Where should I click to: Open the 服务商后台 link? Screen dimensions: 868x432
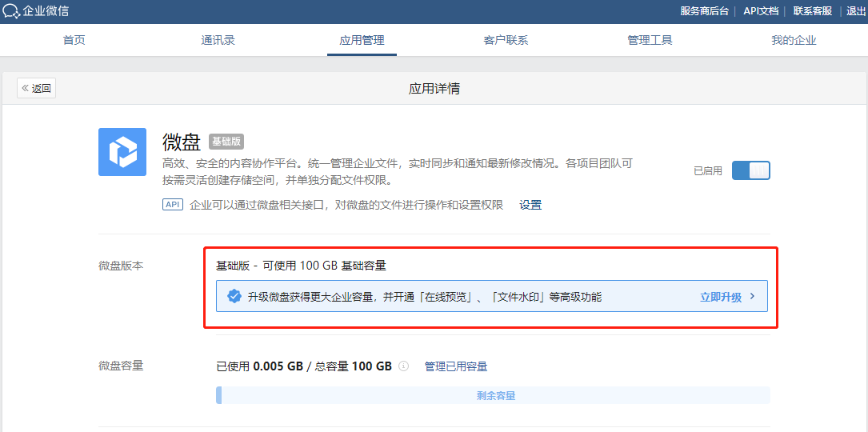click(704, 11)
